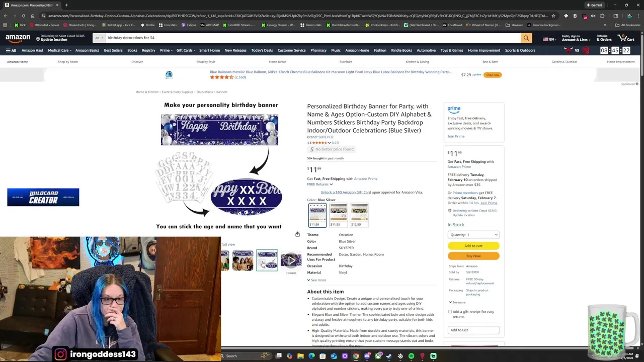644x362 pixels.
Task: Click the Amazon search input field
Action: coord(312,38)
